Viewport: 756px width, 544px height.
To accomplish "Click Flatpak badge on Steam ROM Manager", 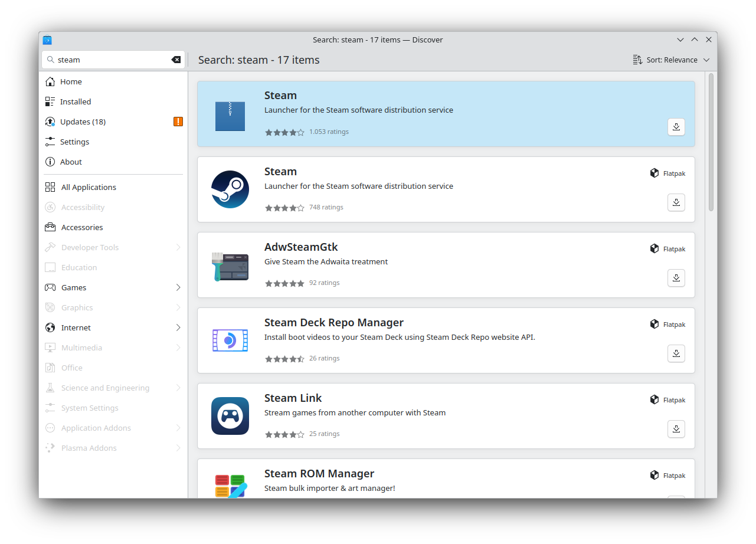I will tap(667, 476).
